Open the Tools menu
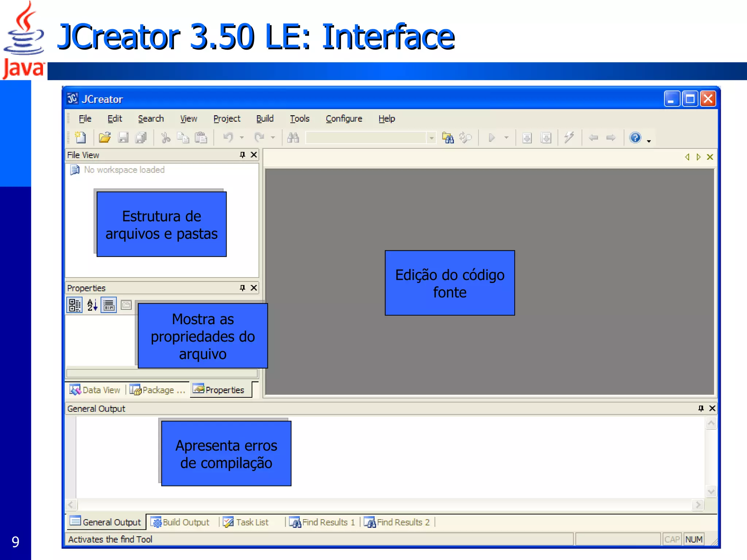Viewport: 747px width, 560px height. pos(299,119)
